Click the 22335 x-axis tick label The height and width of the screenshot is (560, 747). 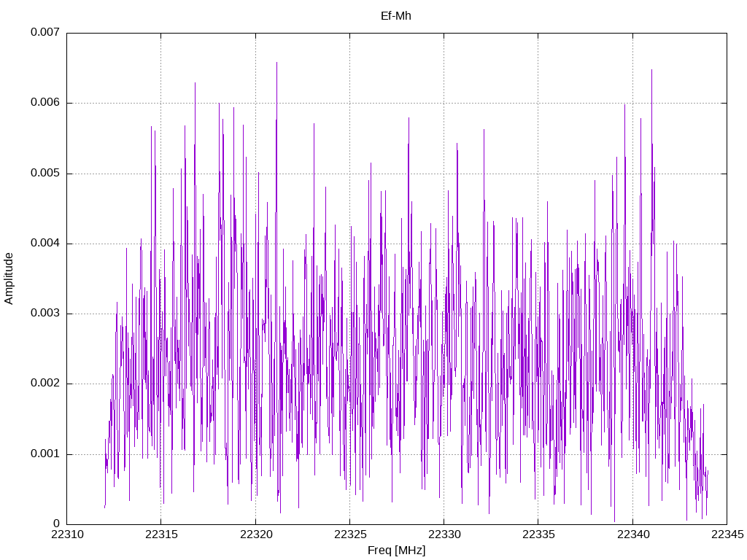click(x=539, y=534)
